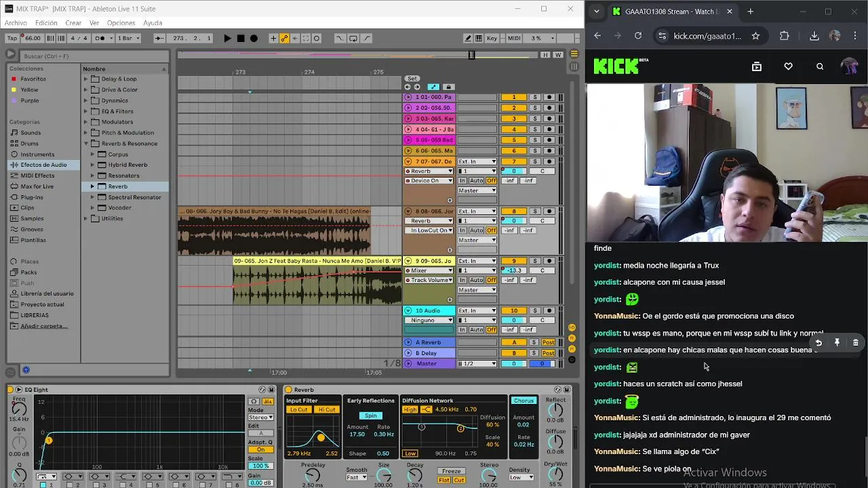The width and height of the screenshot is (868, 488).
Task: Toggle Automation Arm button in transport
Action: [285, 39]
